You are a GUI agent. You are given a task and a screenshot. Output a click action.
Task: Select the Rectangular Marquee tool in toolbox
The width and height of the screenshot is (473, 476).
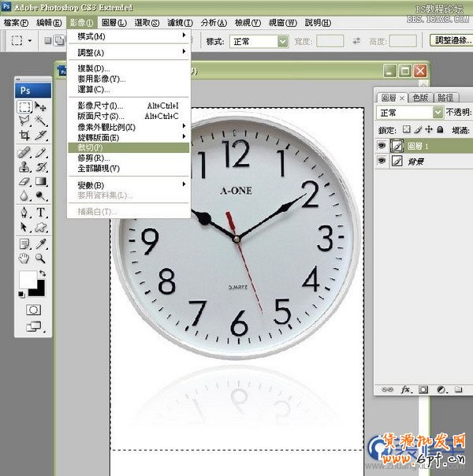point(24,107)
